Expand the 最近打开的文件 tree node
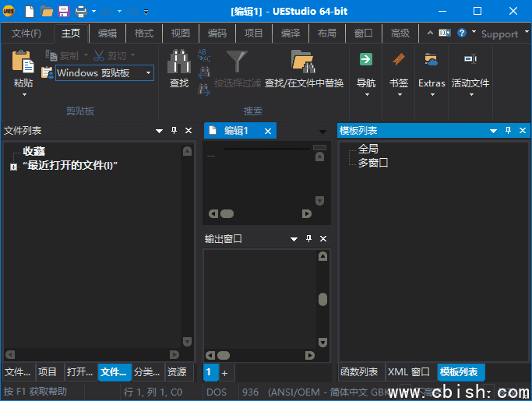532x401 pixels. (13, 167)
